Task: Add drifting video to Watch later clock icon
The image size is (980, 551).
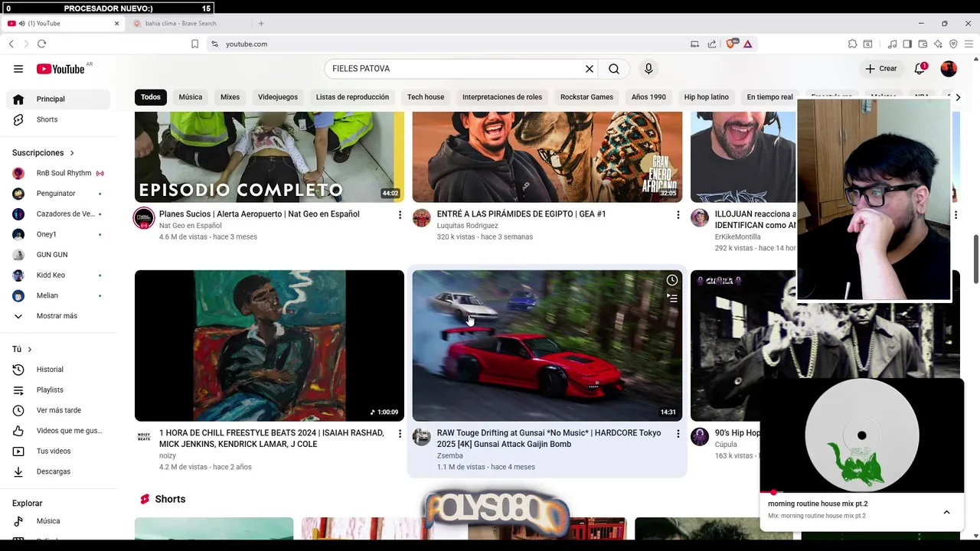Action: point(671,280)
